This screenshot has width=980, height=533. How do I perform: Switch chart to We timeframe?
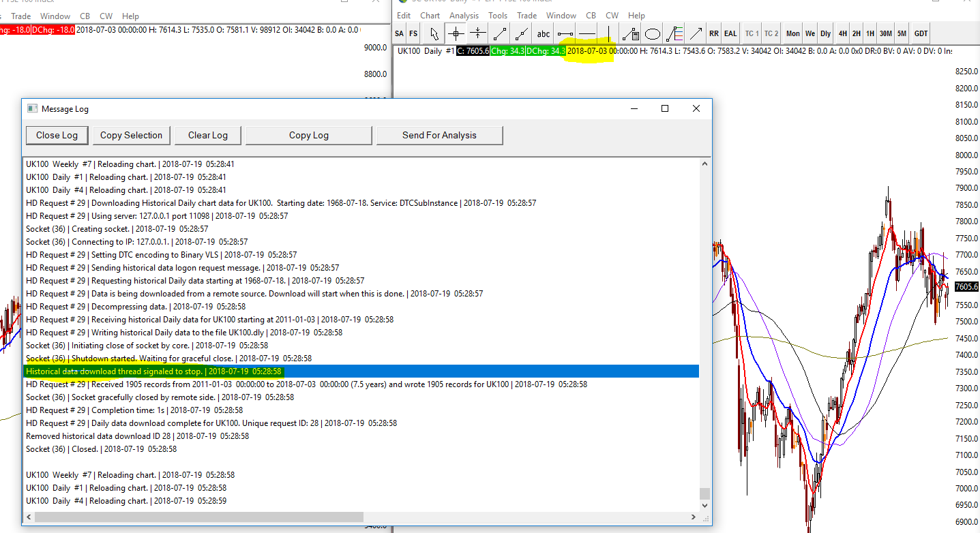point(810,33)
